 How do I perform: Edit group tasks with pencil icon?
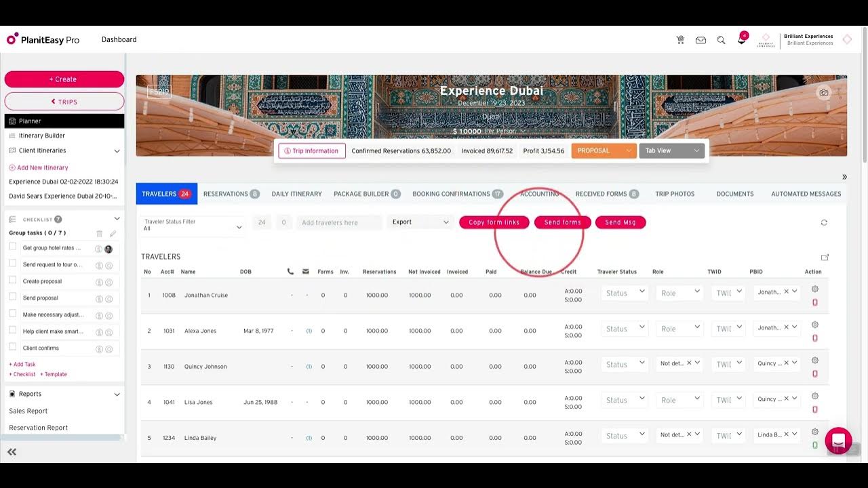tap(113, 233)
